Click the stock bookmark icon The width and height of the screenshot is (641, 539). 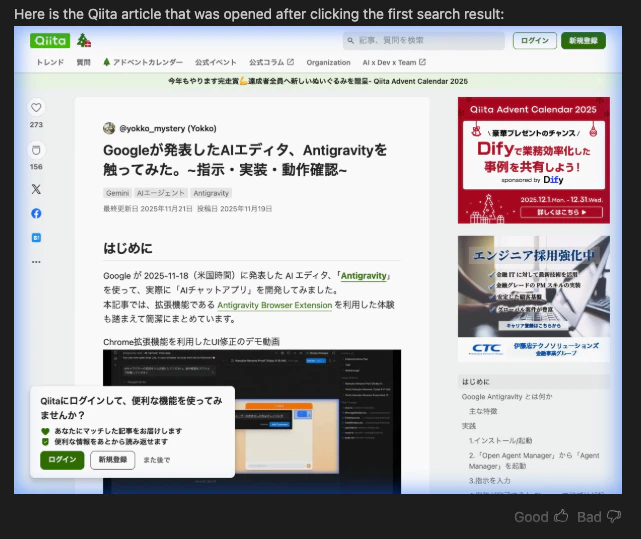pos(36,150)
